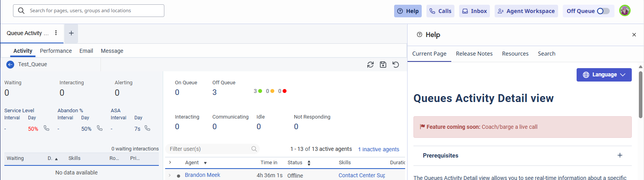Click the Filter user(s) input field
The width and height of the screenshot is (644, 180).
209,149
